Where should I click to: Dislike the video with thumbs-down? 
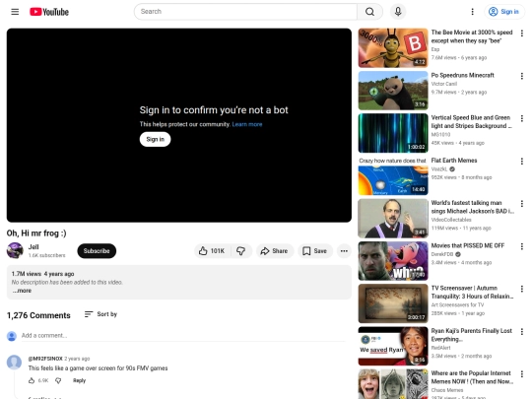pyautogui.click(x=241, y=251)
